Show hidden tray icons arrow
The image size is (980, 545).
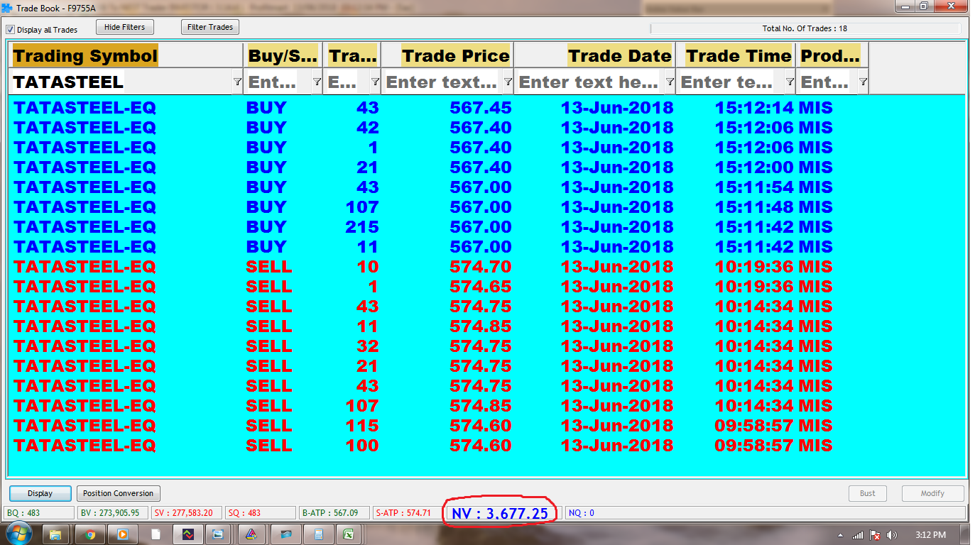click(x=841, y=535)
